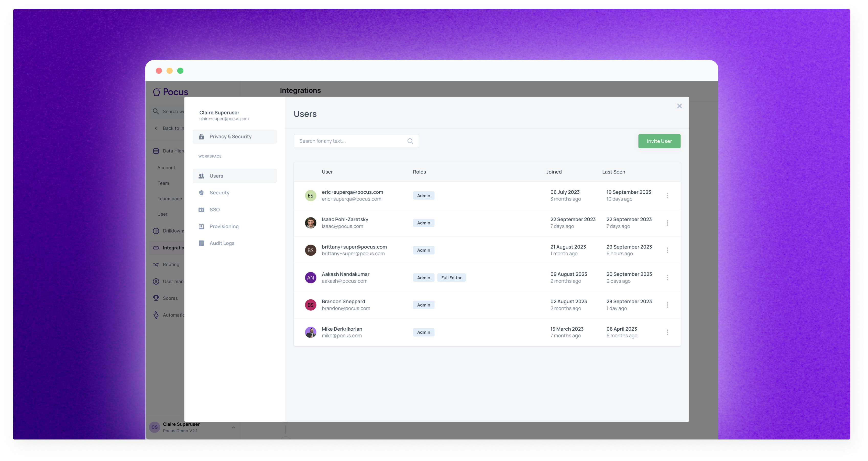Expand Claire Superuser account switcher chevron

coord(233,427)
